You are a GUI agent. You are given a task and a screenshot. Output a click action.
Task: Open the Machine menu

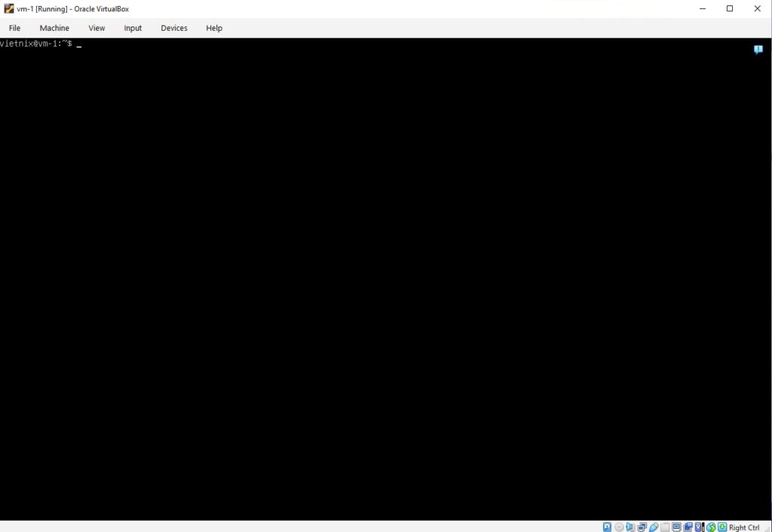point(54,28)
